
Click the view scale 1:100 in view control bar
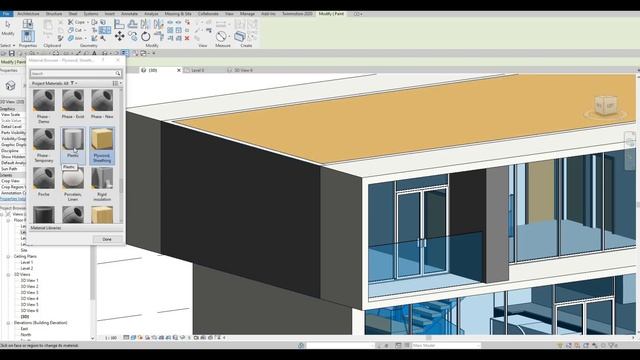tap(111, 338)
